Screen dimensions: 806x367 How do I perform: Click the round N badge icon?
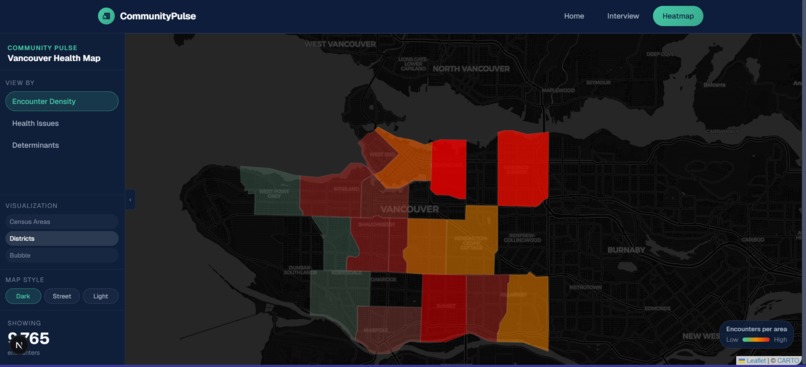pos(19,345)
